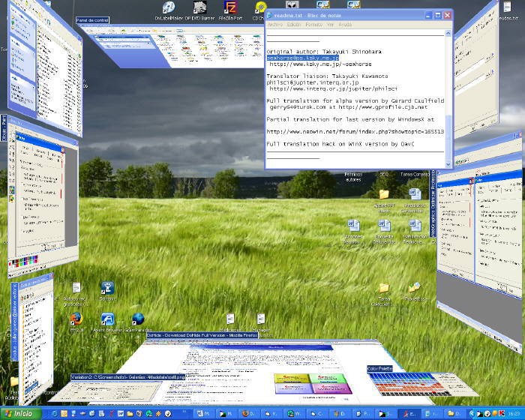This screenshot has width=525, height=420.
Task: Click the quick launch overflow chevron
Action: pyautogui.click(x=184, y=411)
